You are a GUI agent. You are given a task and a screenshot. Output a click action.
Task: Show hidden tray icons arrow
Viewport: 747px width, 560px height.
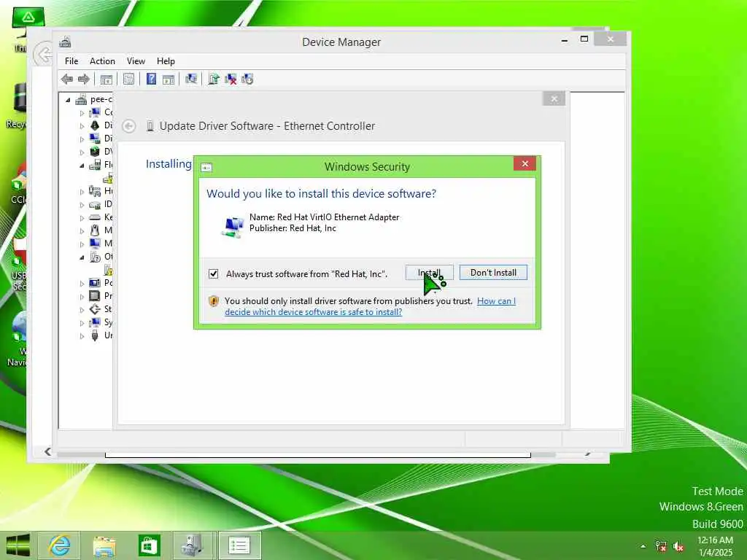pyautogui.click(x=643, y=546)
